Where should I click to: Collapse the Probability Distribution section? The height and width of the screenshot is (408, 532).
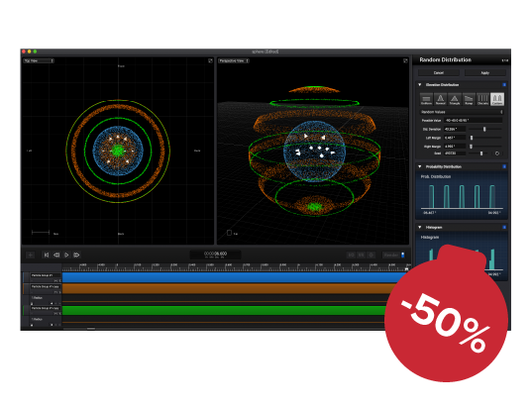420,166
